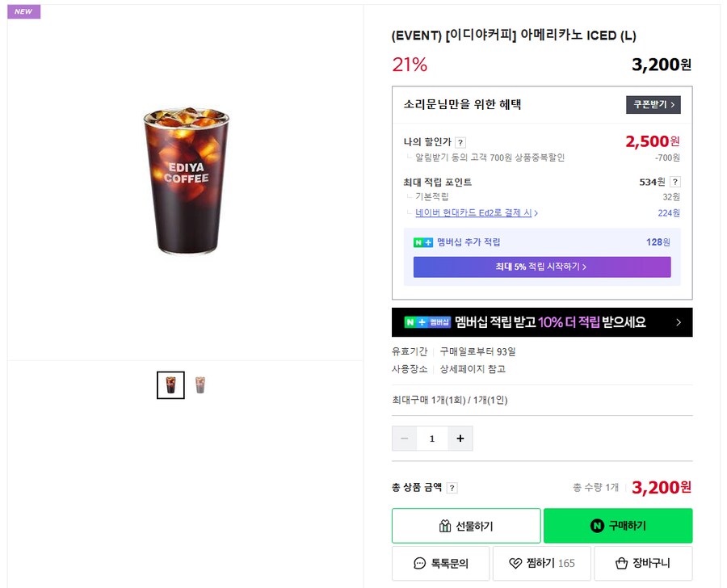This screenshot has height=588, width=727.
Task: Click the 쿠폰받기 coupon button
Action: click(653, 103)
